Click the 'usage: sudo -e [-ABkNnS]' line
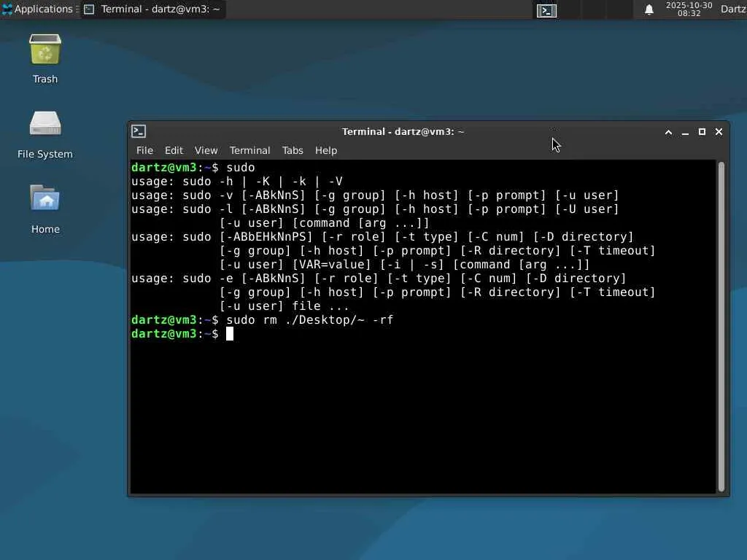 coord(379,279)
